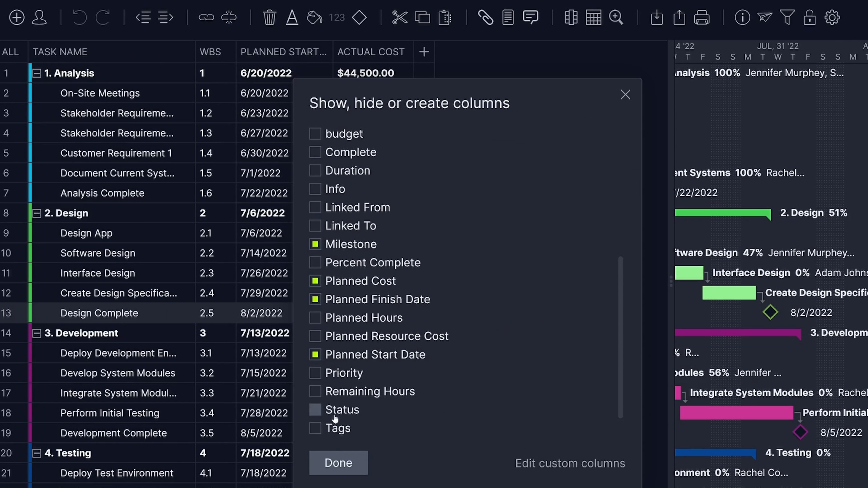Open the Edit custom columns link
The height and width of the screenshot is (488, 868).
(570, 463)
